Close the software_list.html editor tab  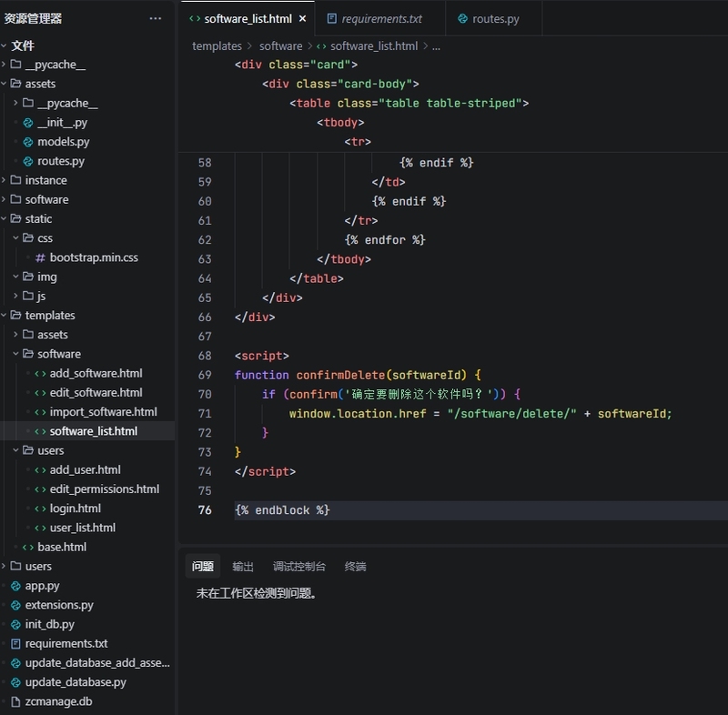coord(302,18)
